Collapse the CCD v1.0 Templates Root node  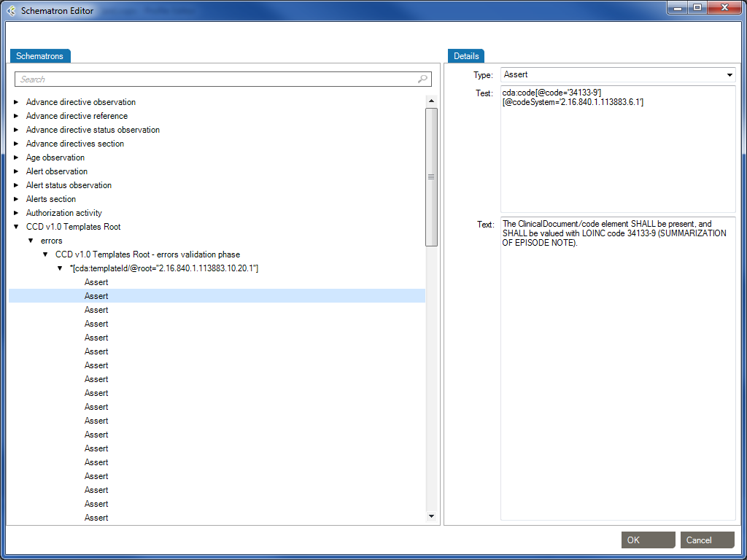pyautogui.click(x=16, y=227)
